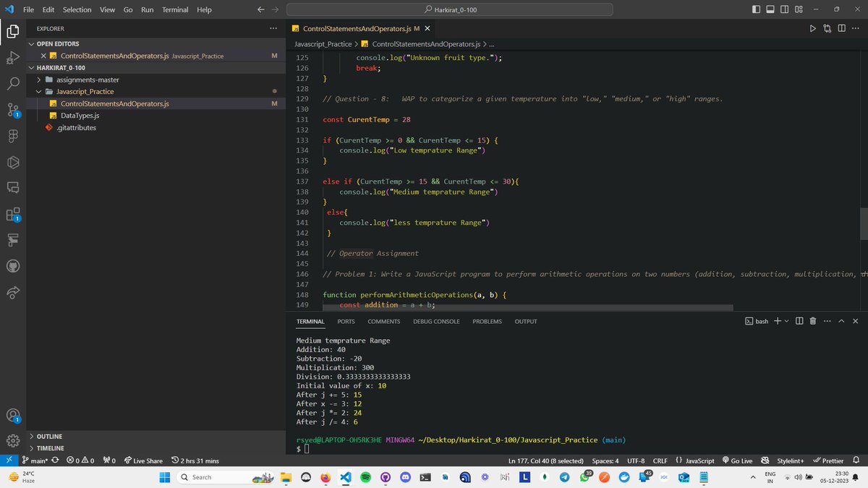Toggle the secondary side bar
Image resolution: width=868 pixels, height=488 pixels.
(784, 9)
